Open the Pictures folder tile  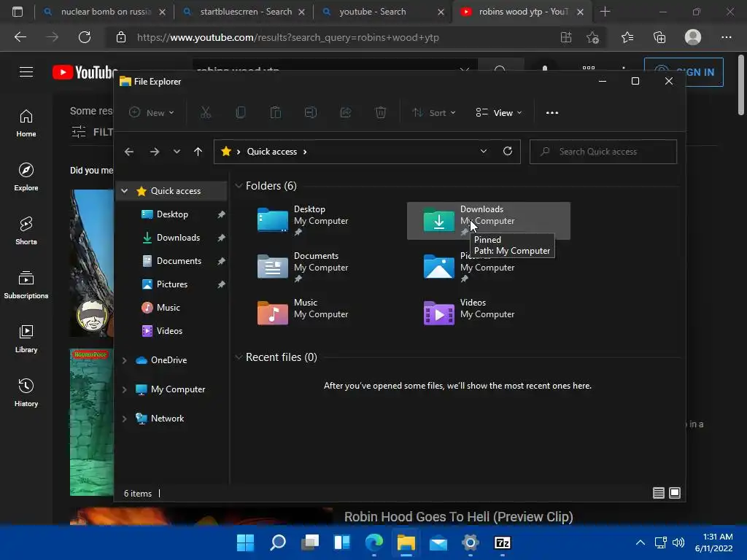click(x=488, y=268)
